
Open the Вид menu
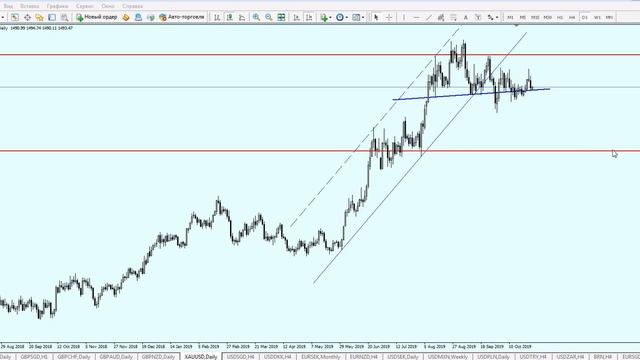[x=8, y=6]
